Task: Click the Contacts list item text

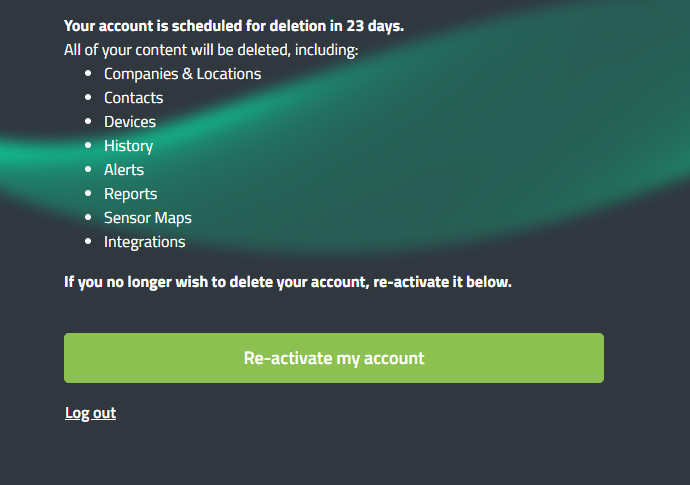Action: pyautogui.click(x=133, y=98)
